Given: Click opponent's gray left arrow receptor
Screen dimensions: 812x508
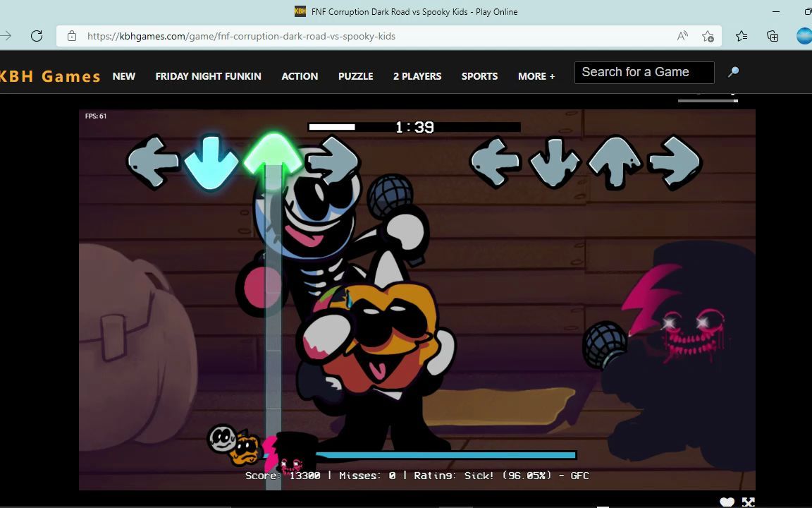Looking at the screenshot, I should (x=152, y=162).
